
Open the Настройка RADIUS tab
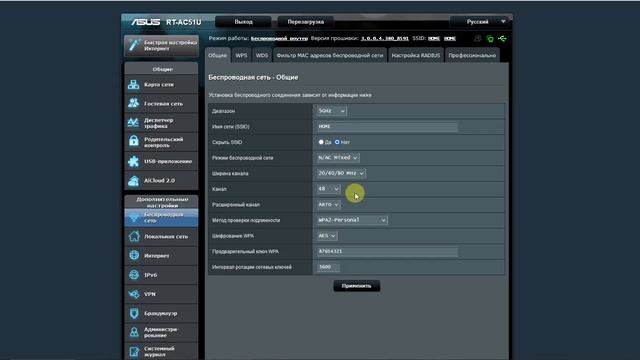(x=416, y=55)
